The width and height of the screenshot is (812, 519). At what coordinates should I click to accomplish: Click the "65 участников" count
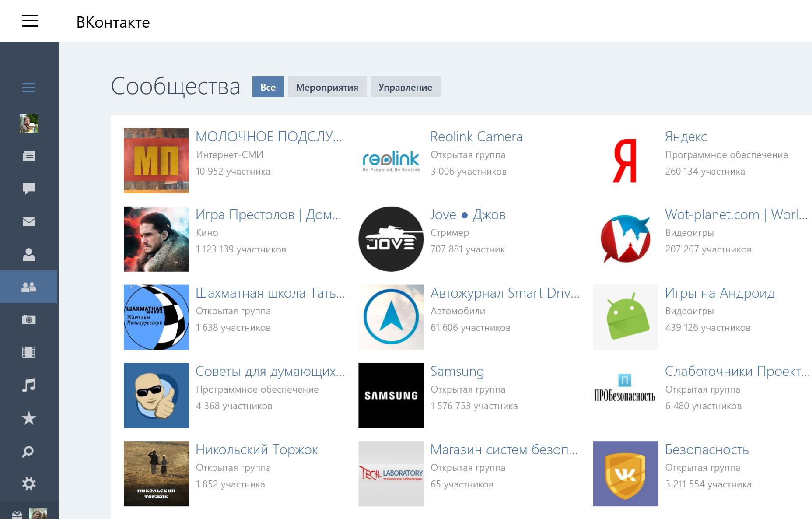click(x=462, y=484)
